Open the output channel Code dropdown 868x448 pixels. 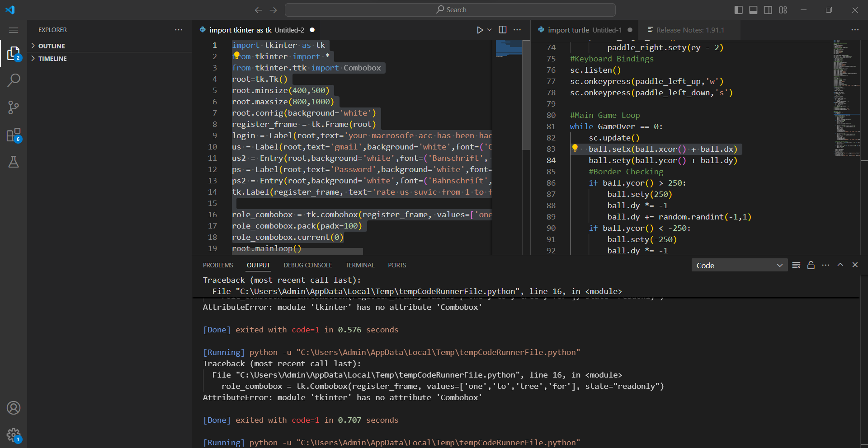coord(739,266)
